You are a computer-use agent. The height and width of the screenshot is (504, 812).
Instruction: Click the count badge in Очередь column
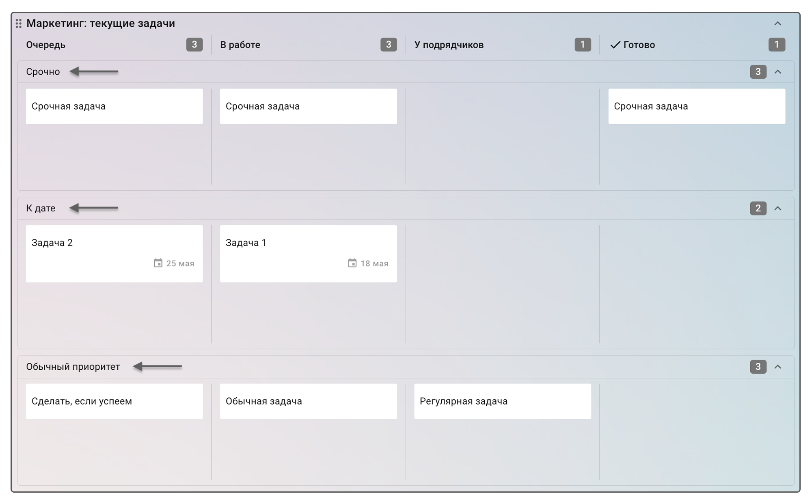coord(194,45)
